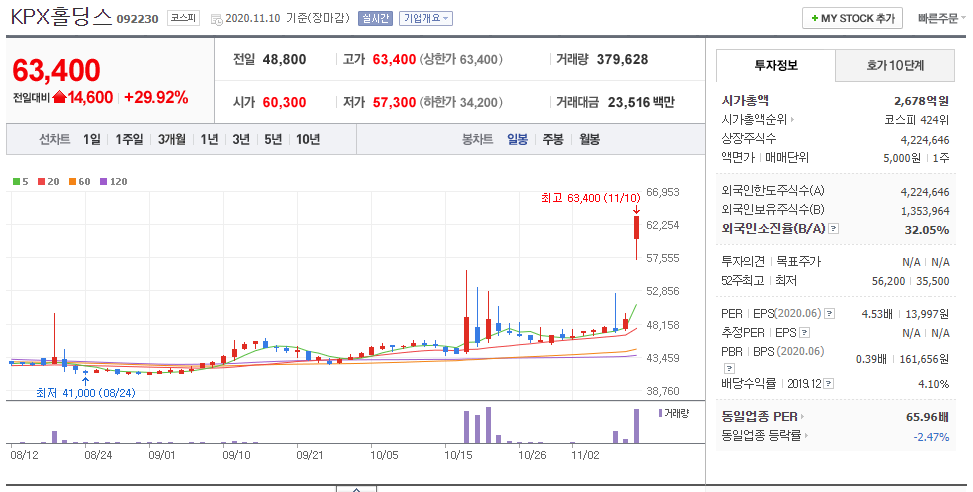973x492 pixels.
Task: Click the 동일업종 PER 65.96배 value
Action: (x=928, y=417)
